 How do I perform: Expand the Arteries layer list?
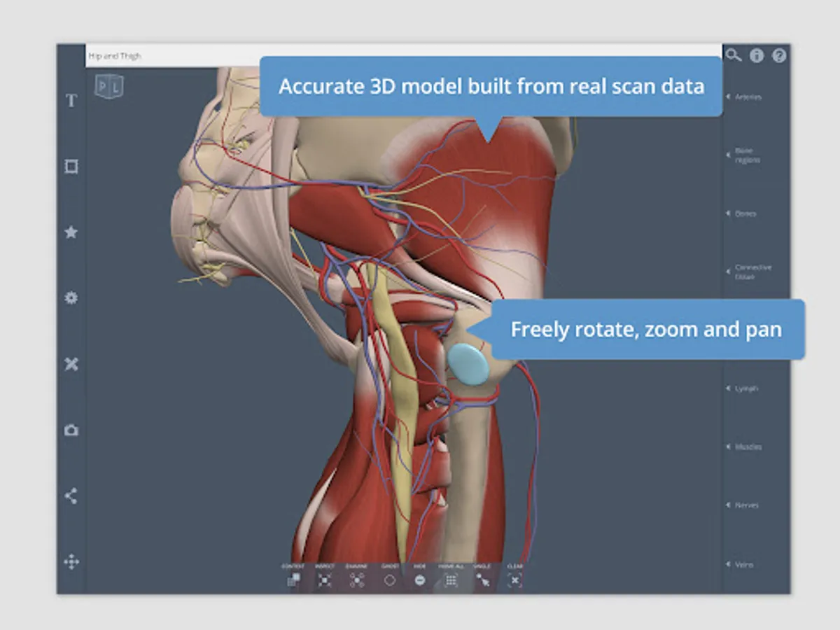(x=744, y=97)
